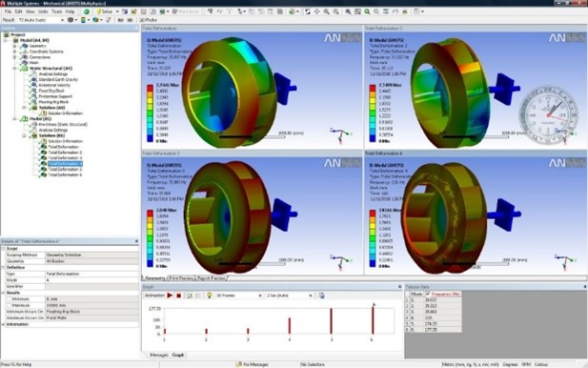Collapse the Modal (B5) tree node

(x=14, y=119)
